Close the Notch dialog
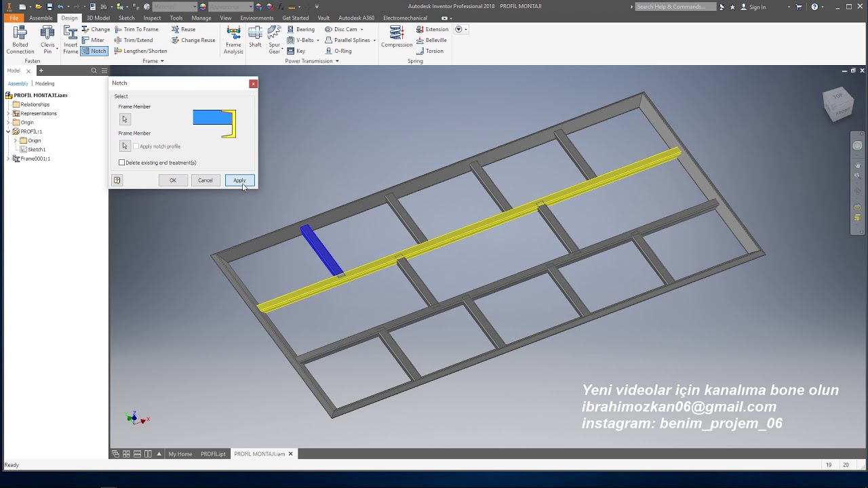 (253, 83)
